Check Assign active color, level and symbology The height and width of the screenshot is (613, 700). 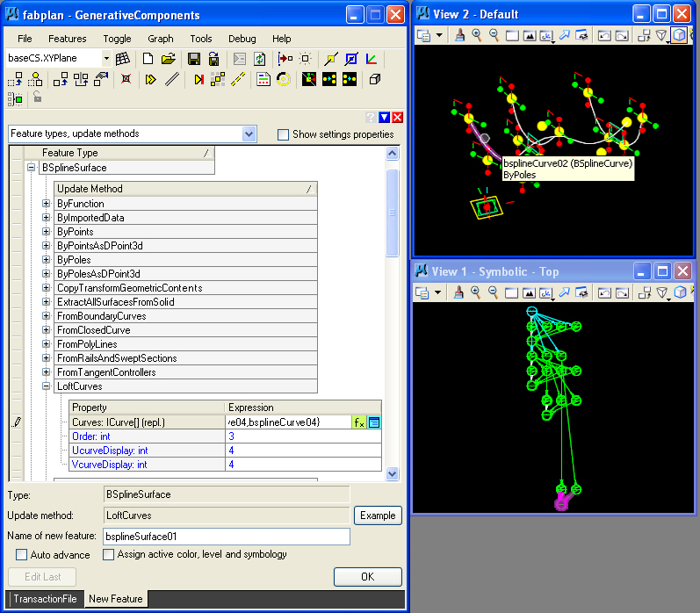point(109,554)
